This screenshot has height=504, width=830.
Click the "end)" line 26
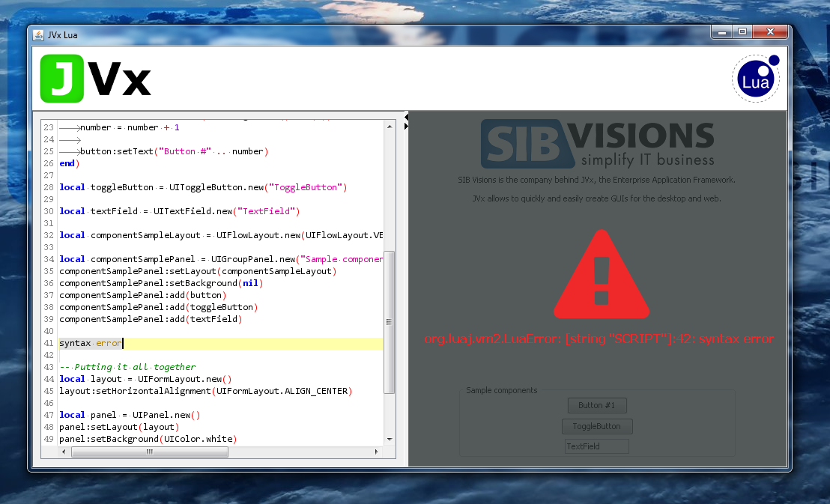(x=70, y=163)
